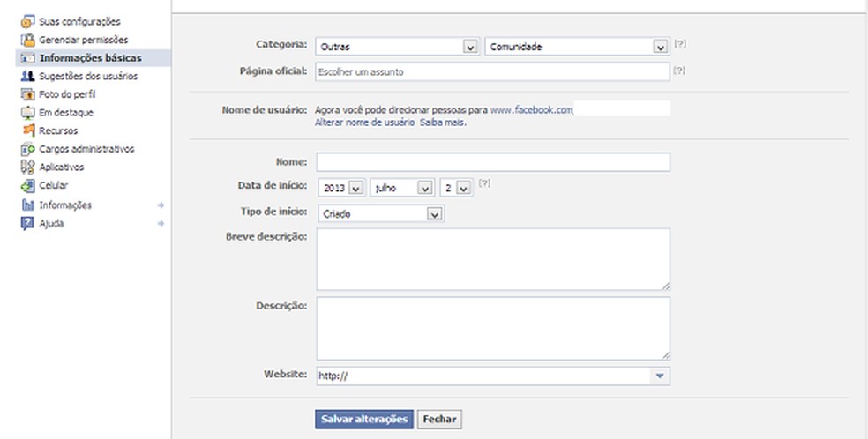Click the Aplicativos icon
868x439 pixels.
point(27,167)
